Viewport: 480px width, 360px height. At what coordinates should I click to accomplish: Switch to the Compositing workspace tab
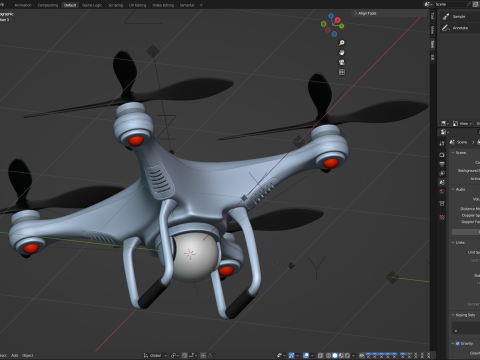click(48, 5)
